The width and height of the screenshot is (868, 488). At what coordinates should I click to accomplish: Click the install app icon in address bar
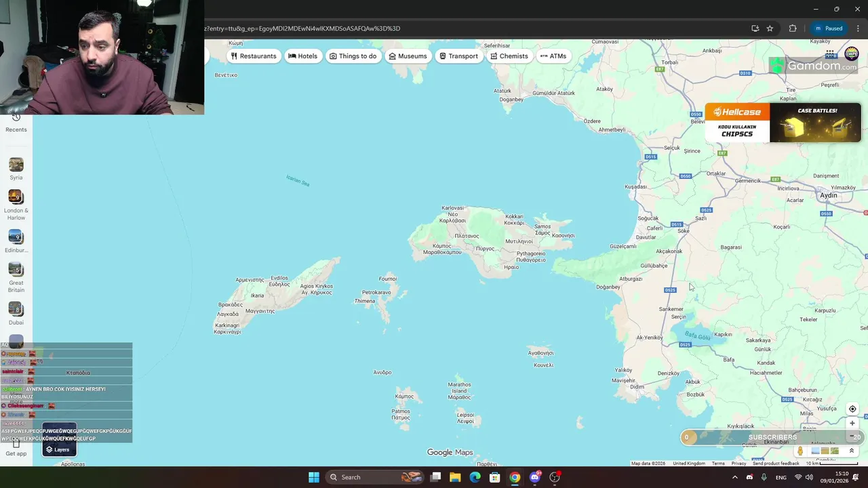[755, 28]
